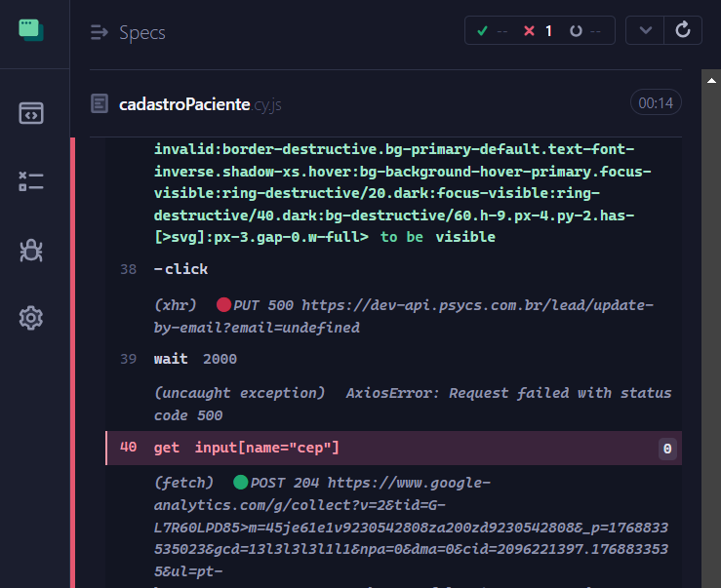This screenshot has width=721, height=588.
Task: Expand the Specs list panel toggle
Action: click(x=99, y=32)
